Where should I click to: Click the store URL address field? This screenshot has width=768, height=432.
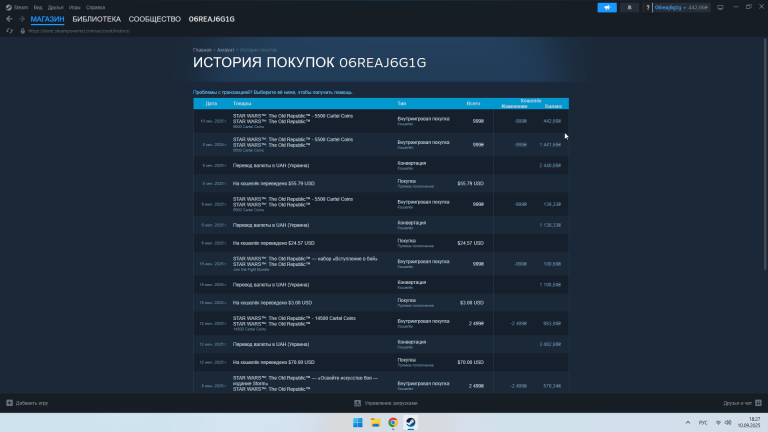point(79,31)
